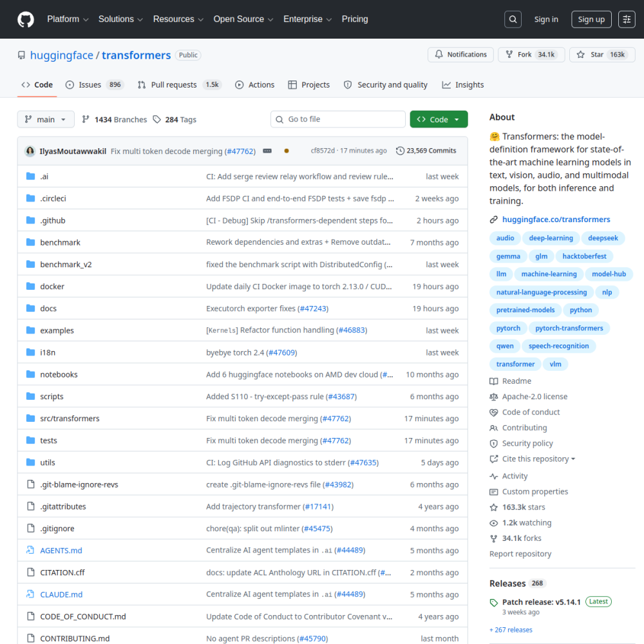Click the speech-recognition topic tag
This screenshot has width=644, height=644.
558,346
